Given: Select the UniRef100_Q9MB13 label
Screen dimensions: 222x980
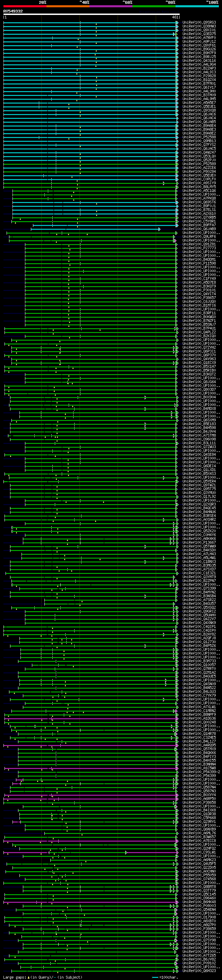Looking at the screenshot, I should click(x=199, y=141).
